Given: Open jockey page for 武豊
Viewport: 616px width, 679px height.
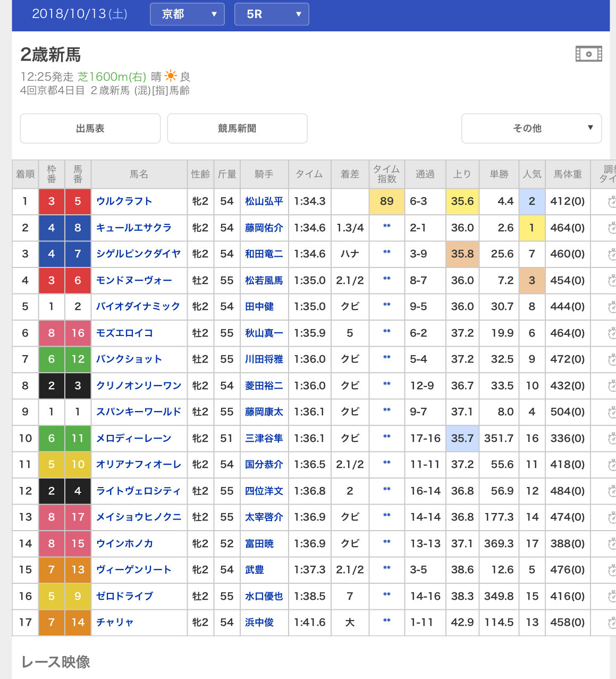Looking at the screenshot, I should 254,570.
